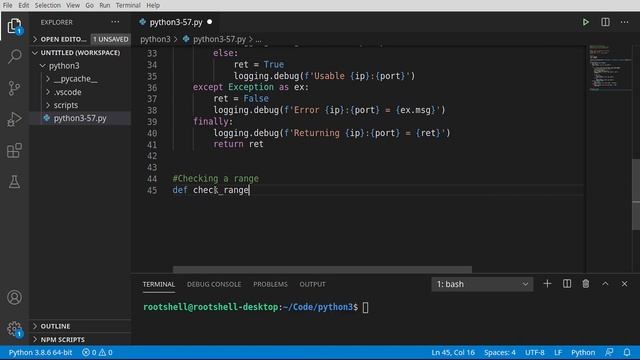
Task: Change indentation via Spaces: 4
Action: (x=500, y=352)
